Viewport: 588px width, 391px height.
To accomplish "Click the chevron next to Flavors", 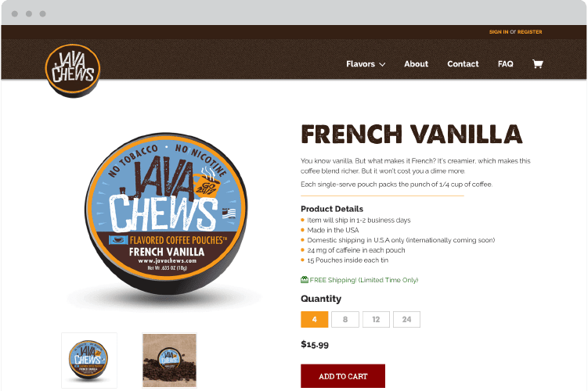I will [382, 64].
